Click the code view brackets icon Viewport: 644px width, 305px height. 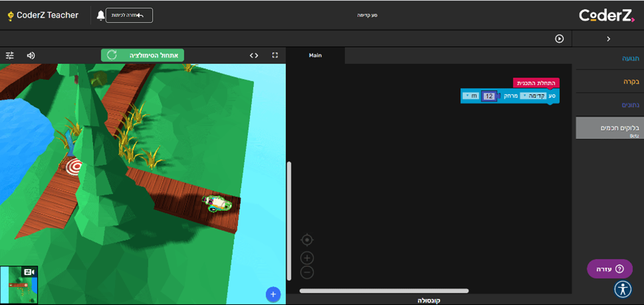pyautogui.click(x=254, y=55)
